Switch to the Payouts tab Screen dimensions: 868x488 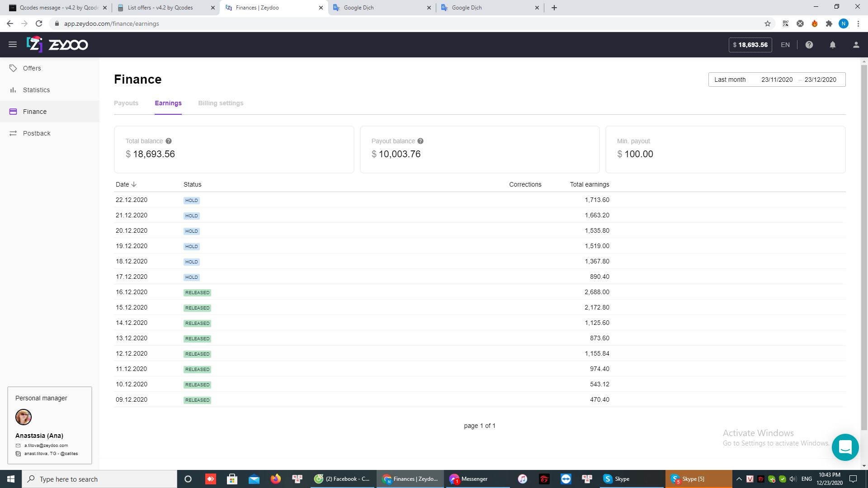[126, 103]
